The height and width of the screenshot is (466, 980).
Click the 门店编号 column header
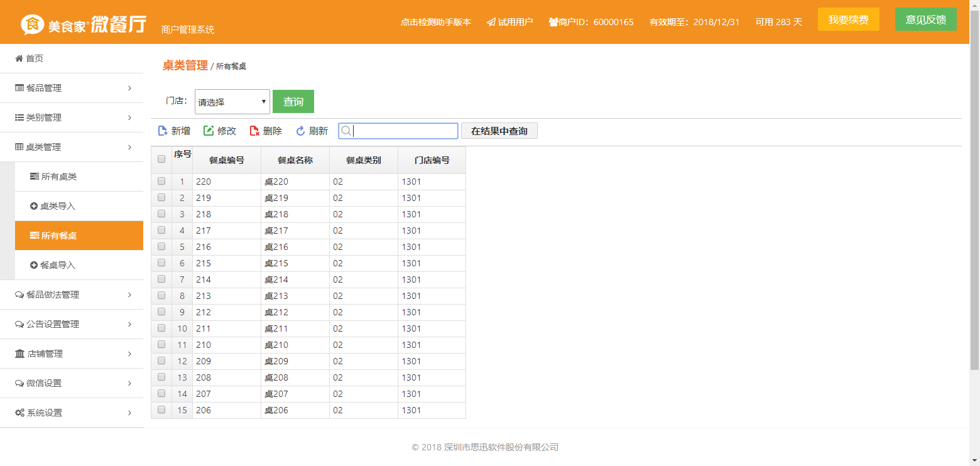432,160
